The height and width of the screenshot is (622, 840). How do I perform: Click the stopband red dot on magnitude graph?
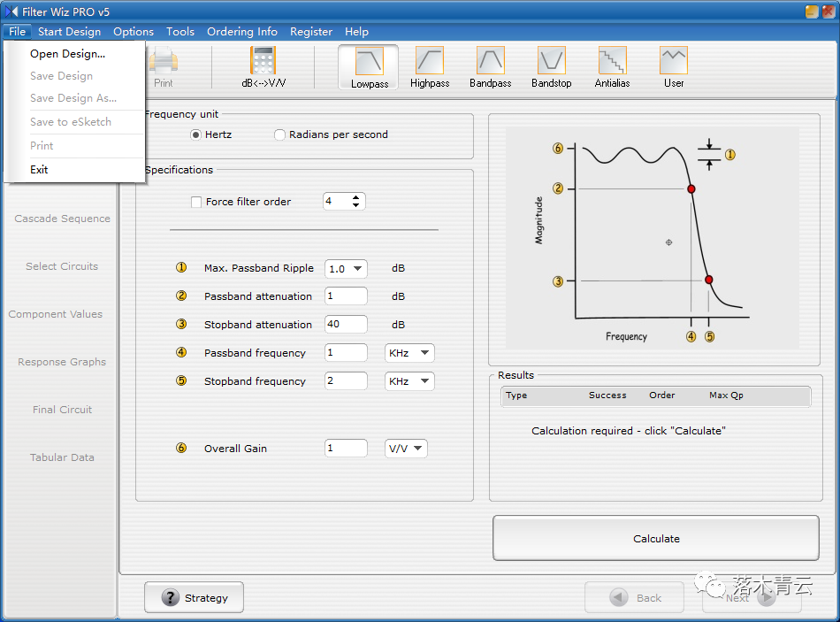[709, 280]
